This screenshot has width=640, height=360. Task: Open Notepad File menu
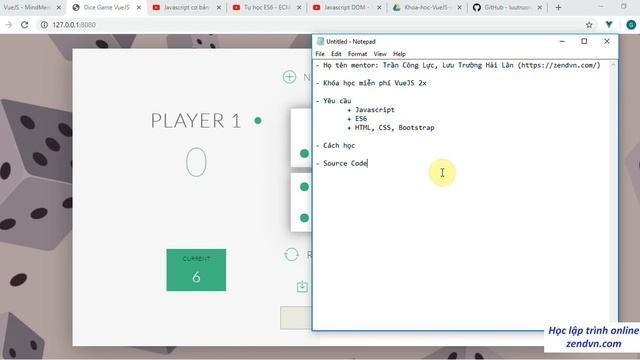[x=320, y=54]
